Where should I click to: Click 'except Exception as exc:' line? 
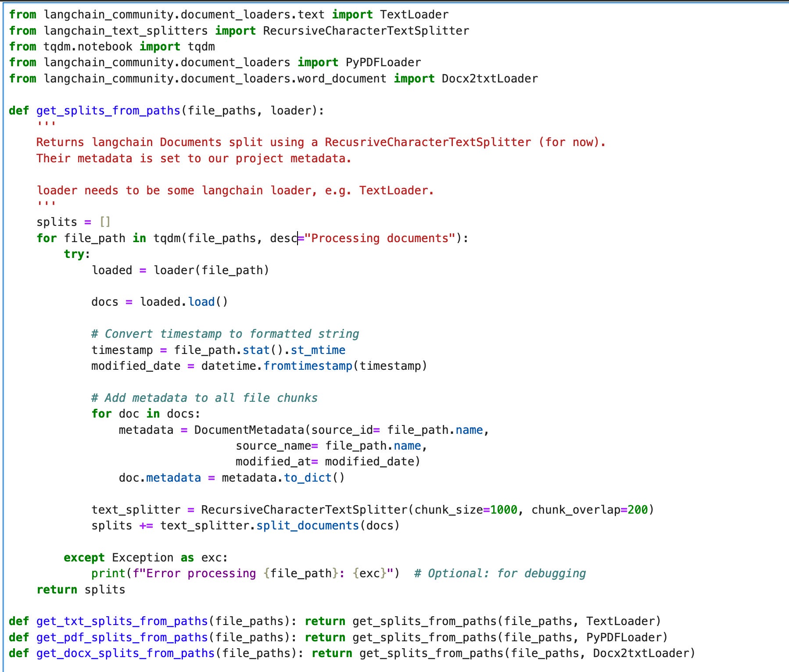pos(146,558)
